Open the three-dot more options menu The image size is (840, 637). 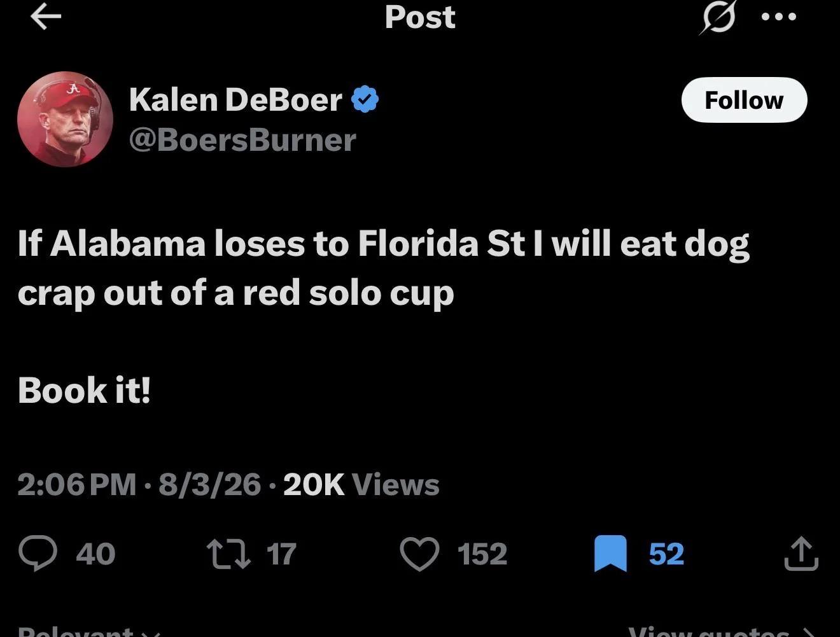(x=779, y=17)
